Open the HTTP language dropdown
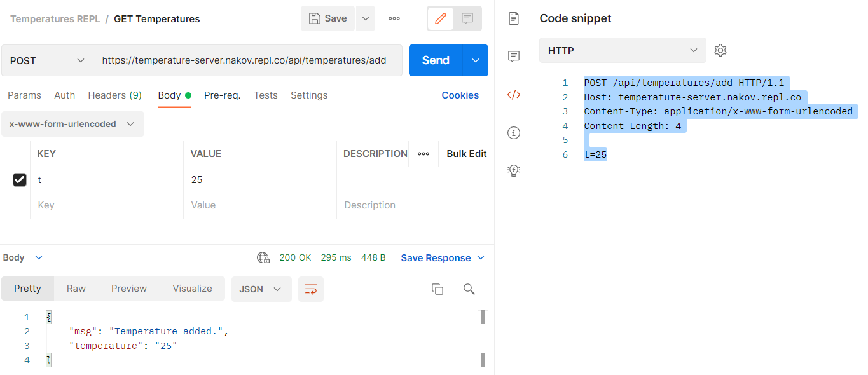 pyautogui.click(x=623, y=50)
